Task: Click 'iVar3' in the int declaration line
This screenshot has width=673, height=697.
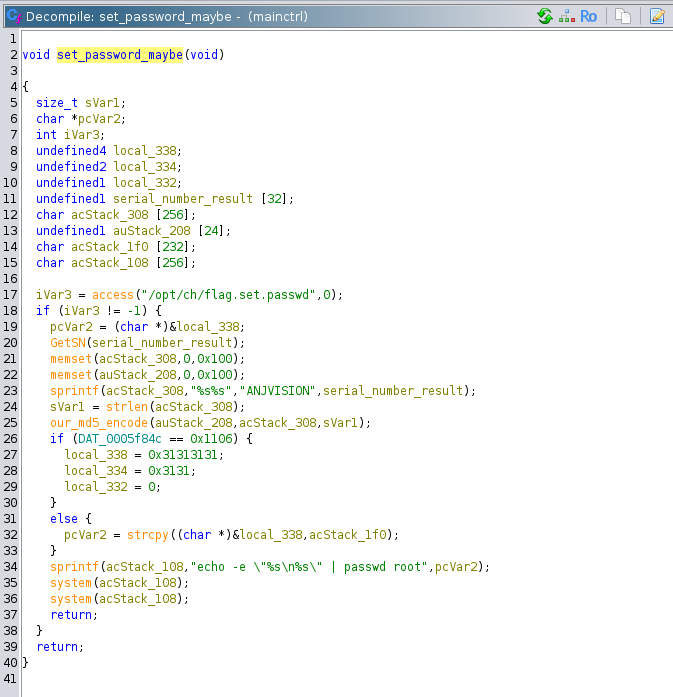Action: [x=81, y=135]
